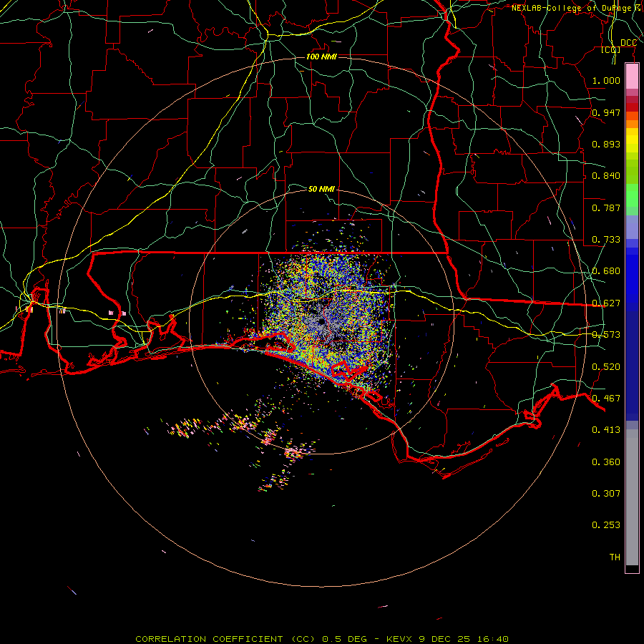Image resolution: width=644 pixels, height=644 pixels.
Task: Click the [CC] units label above the color bar
Action: [x=611, y=49]
